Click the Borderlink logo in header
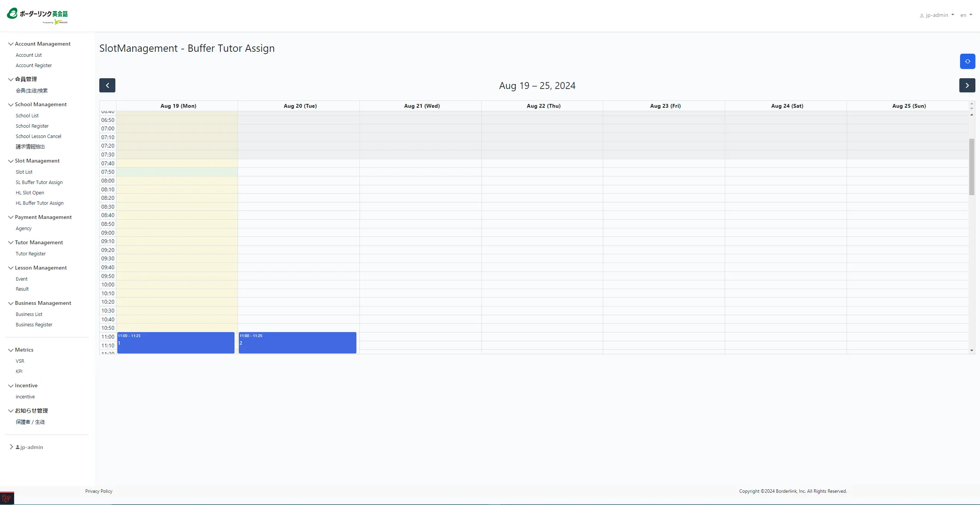980x505 pixels. click(37, 16)
